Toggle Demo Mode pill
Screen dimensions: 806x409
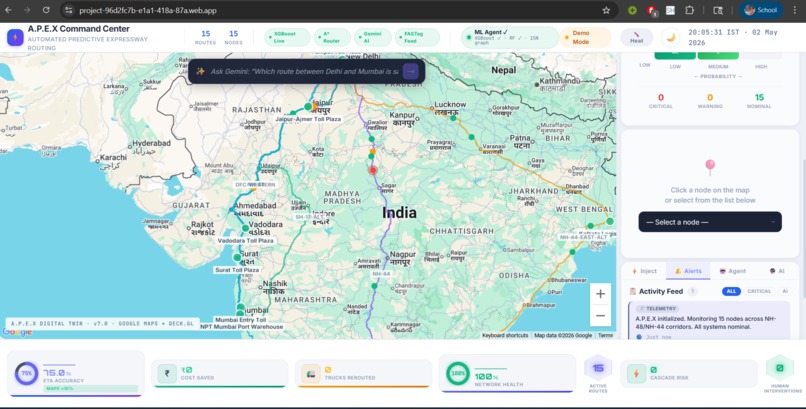[585, 38]
